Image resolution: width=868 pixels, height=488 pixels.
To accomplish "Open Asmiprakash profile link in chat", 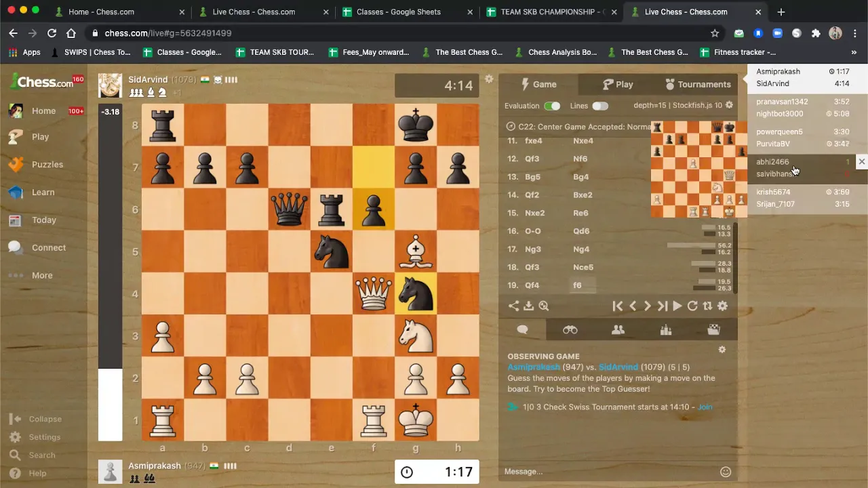I will pyautogui.click(x=534, y=367).
